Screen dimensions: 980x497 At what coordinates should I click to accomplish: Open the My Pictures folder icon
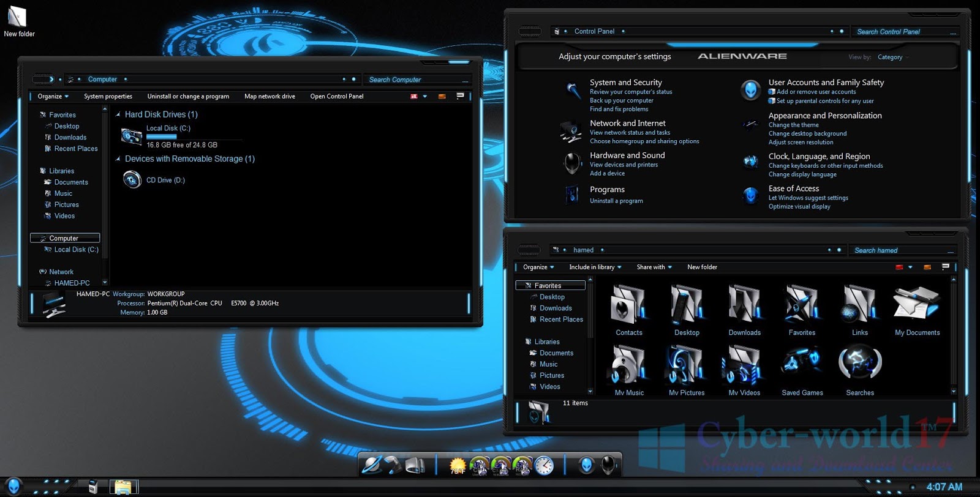coord(687,370)
